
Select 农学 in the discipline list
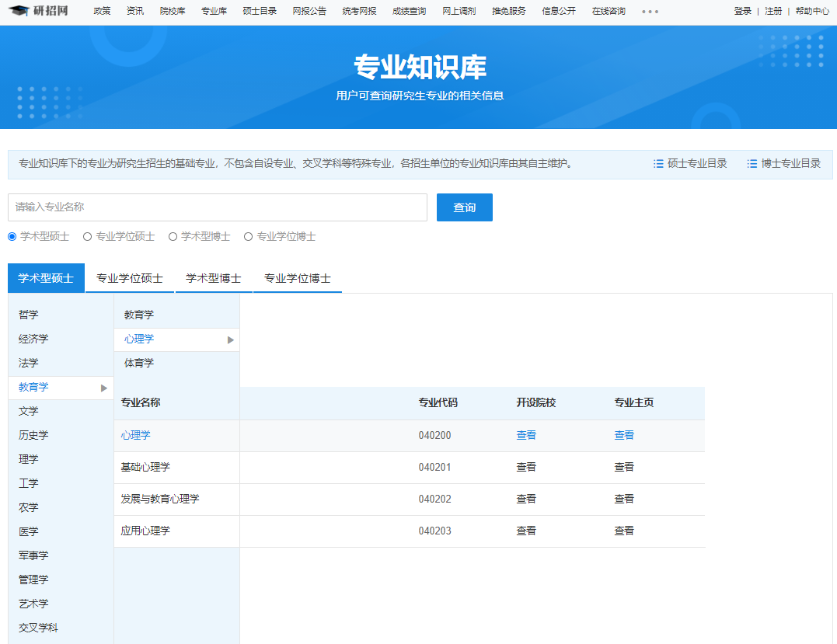[28, 507]
